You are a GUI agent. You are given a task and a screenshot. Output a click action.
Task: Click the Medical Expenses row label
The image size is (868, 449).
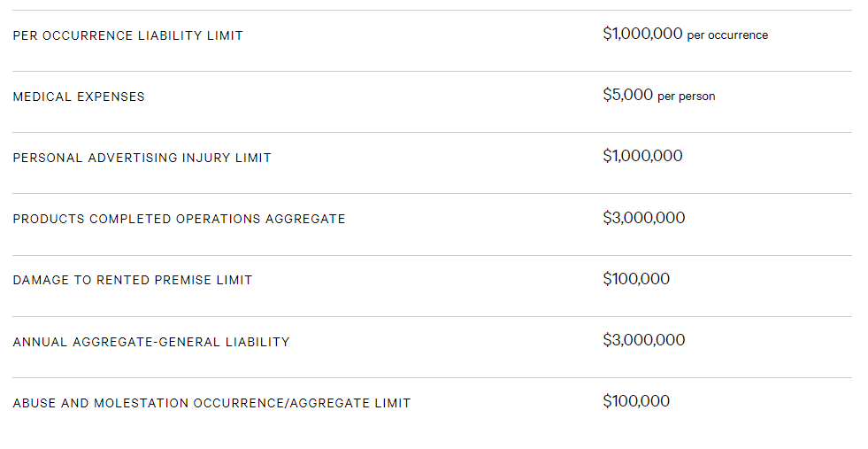tap(79, 97)
